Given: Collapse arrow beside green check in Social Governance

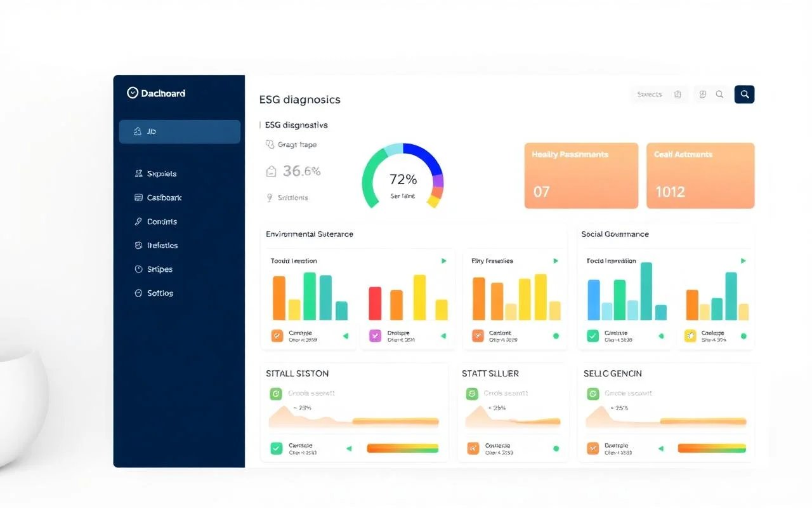Looking at the screenshot, I should coord(660,336).
